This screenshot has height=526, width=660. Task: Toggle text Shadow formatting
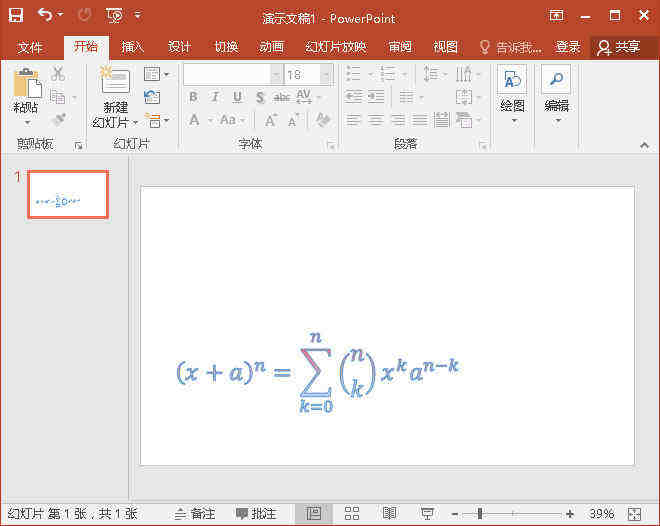tap(260, 97)
